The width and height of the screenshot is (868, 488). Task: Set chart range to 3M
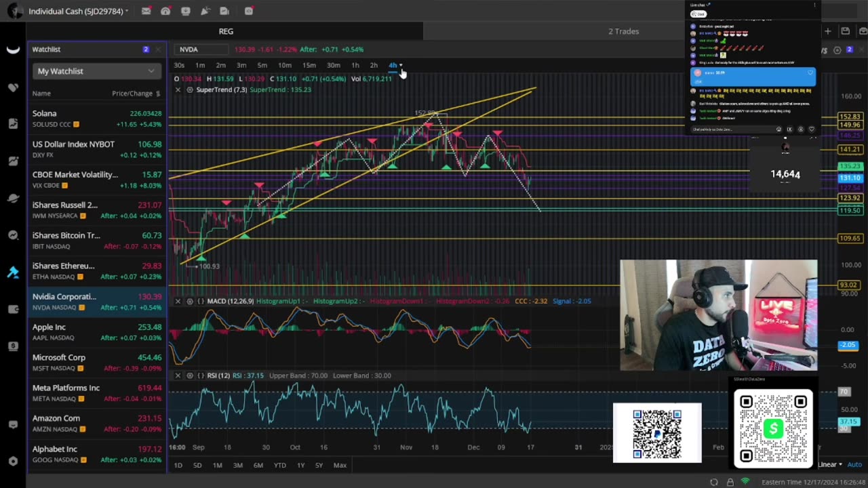(238, 465)
